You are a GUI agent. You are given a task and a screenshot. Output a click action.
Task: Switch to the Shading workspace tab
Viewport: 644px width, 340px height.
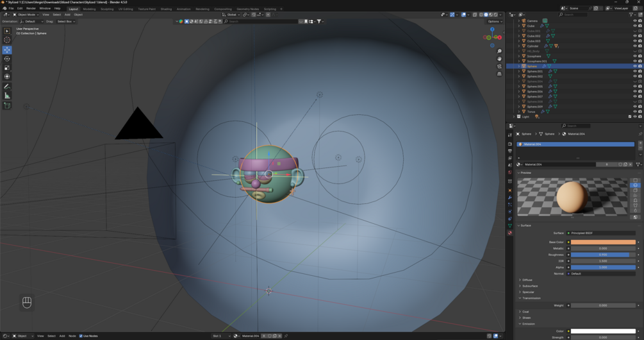click(166, 8)
